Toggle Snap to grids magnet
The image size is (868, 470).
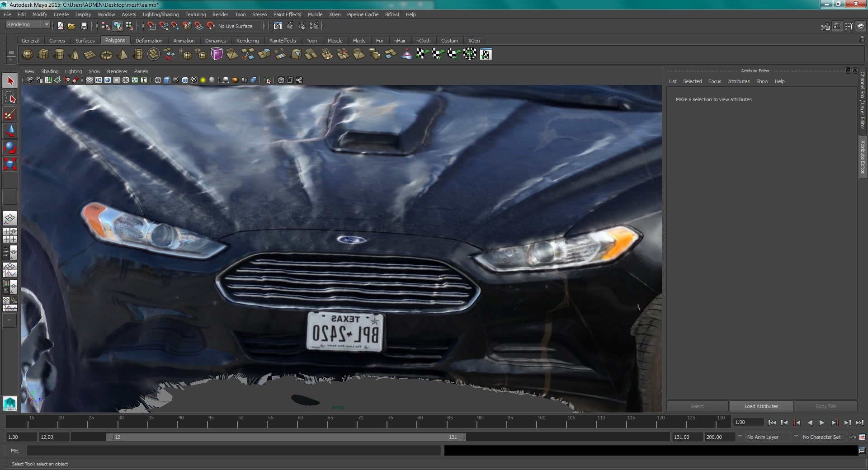point(152,26)
